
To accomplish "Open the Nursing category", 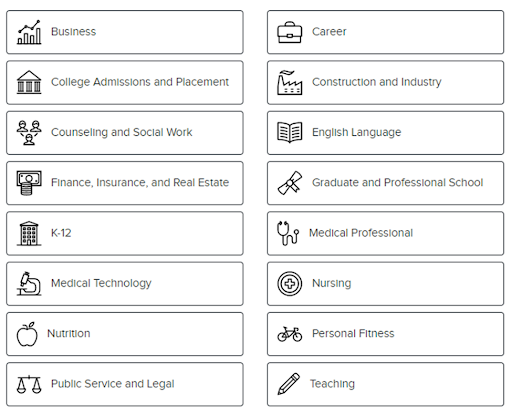I will coord(385,284).
